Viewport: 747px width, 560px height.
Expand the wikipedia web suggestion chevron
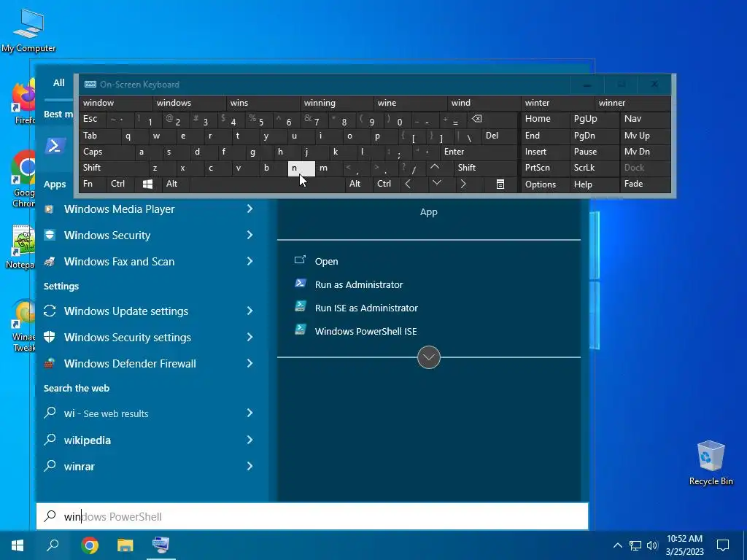click(249, 440)
